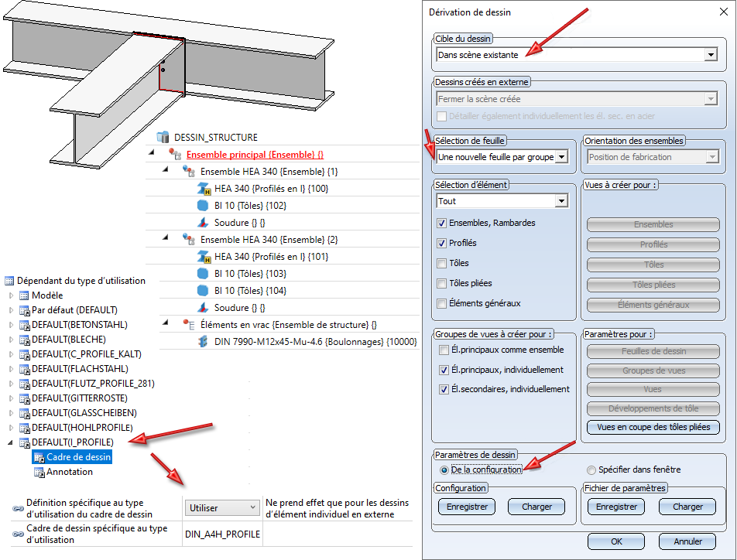Viewport: 737px width, 560px height.
Task: Click the DESSIN_STRUCTURE drawing icon
Action: point(163,137)
